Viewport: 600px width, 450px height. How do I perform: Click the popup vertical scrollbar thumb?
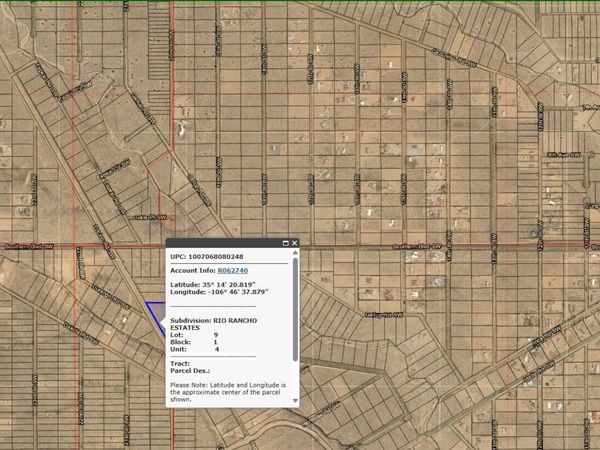point(295,309)
